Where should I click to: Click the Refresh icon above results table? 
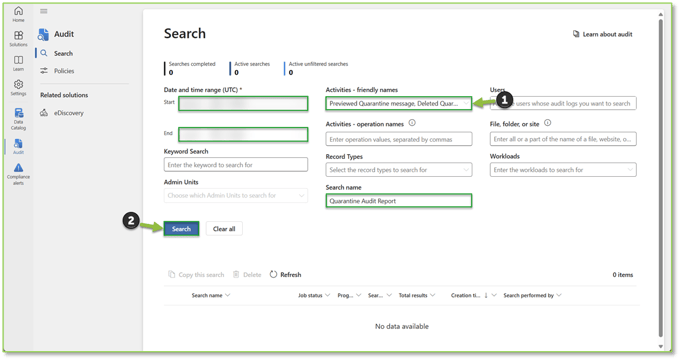pos(273,275)
